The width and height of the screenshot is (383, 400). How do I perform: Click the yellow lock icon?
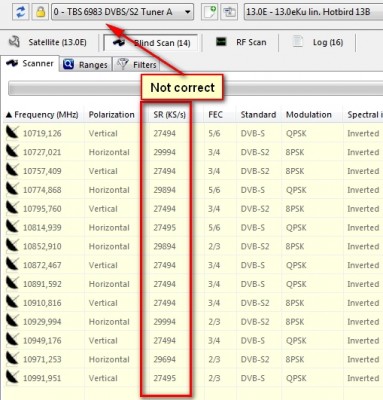click(40, 12)
